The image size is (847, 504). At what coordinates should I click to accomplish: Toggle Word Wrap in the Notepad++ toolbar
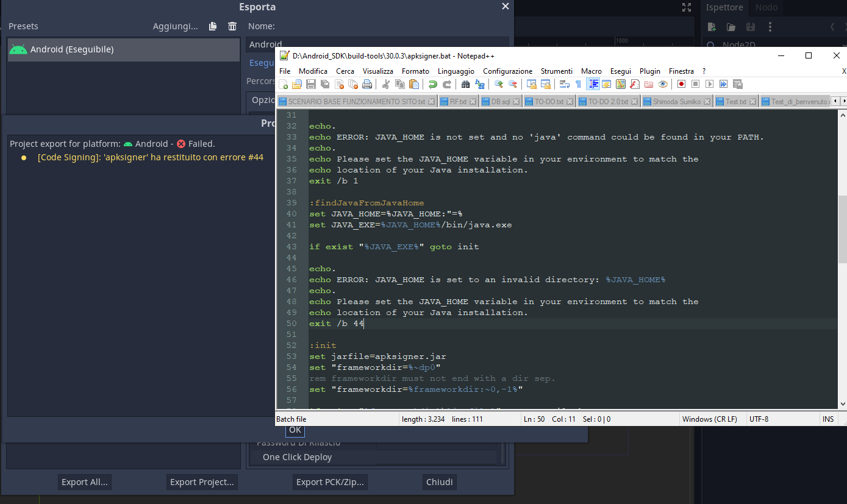click(564, 84)
